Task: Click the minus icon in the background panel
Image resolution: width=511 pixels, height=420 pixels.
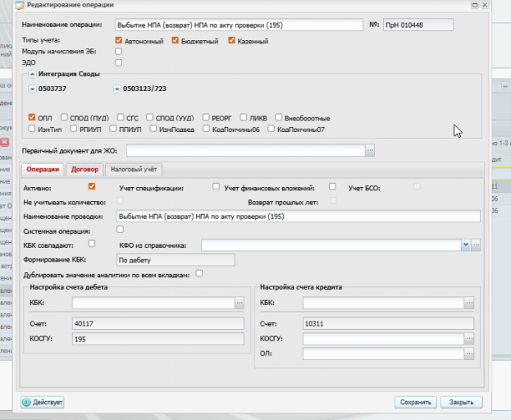Action: (x=505, y=85)
